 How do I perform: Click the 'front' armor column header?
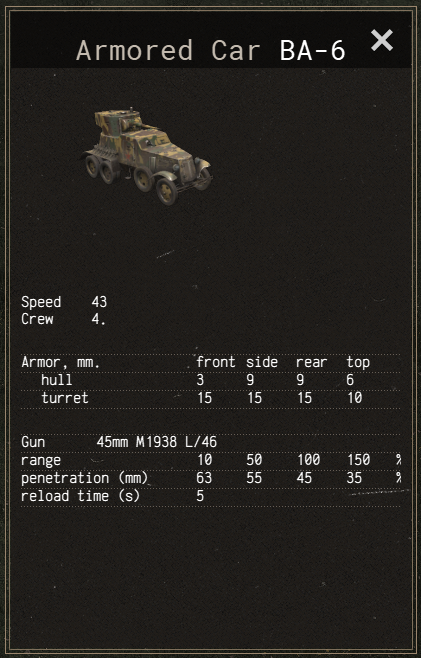216,362
